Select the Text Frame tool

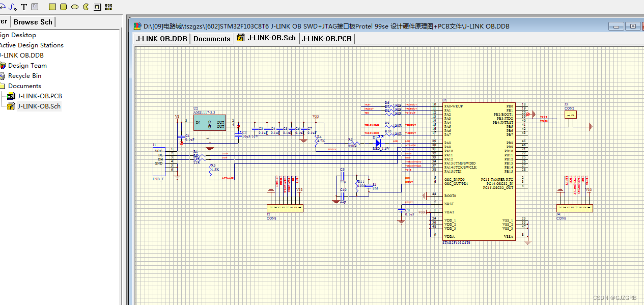coord(35,7)
